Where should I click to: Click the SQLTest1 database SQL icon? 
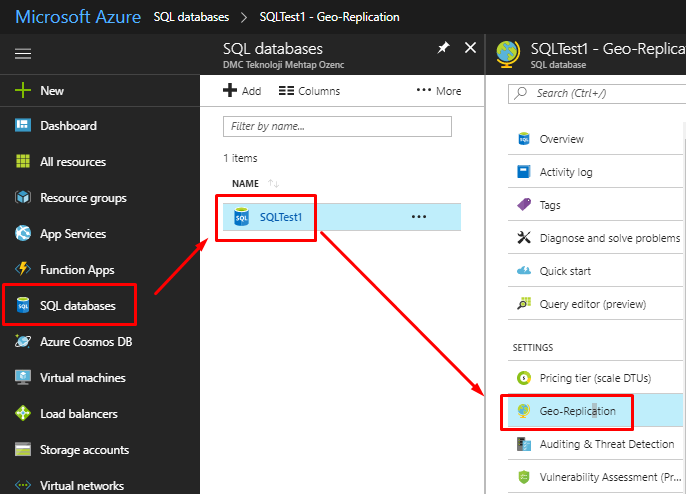242,217
